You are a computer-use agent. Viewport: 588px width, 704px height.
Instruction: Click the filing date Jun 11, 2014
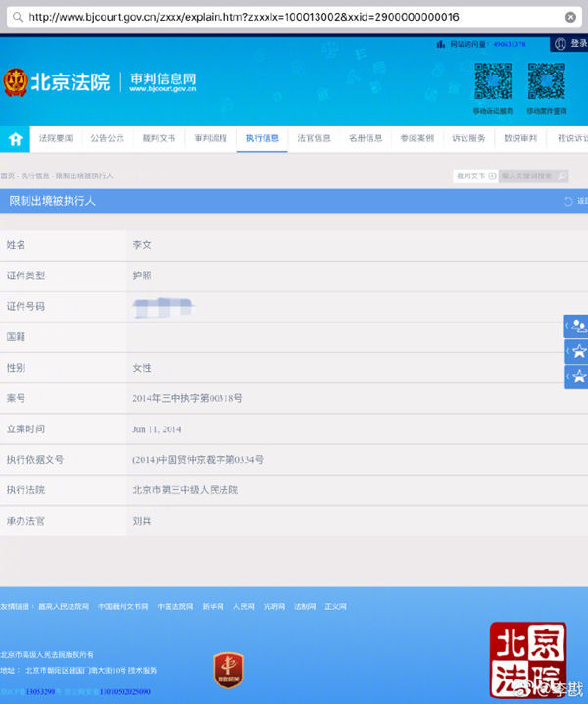[157, 429]
